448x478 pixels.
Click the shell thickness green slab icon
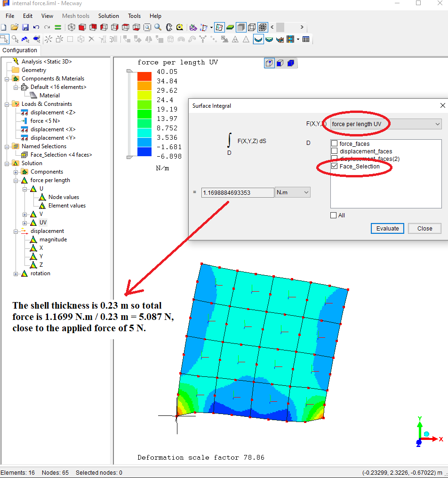[x=230, y=27]
